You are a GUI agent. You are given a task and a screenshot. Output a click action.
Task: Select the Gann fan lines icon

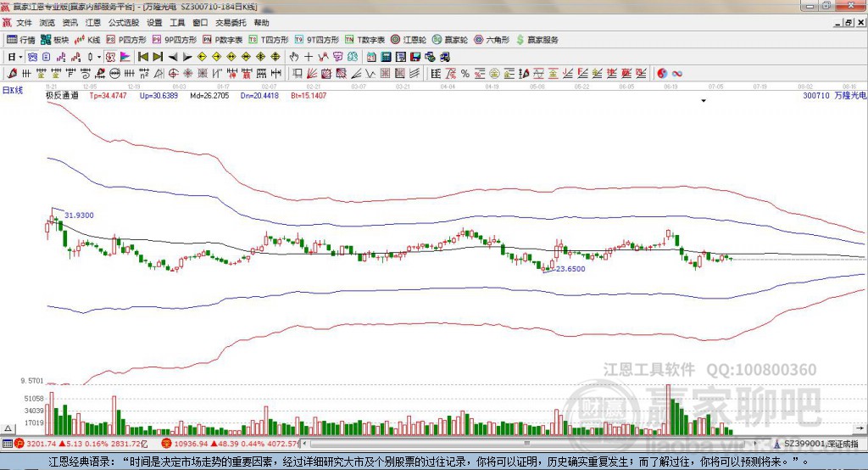(x=312, y=73)
